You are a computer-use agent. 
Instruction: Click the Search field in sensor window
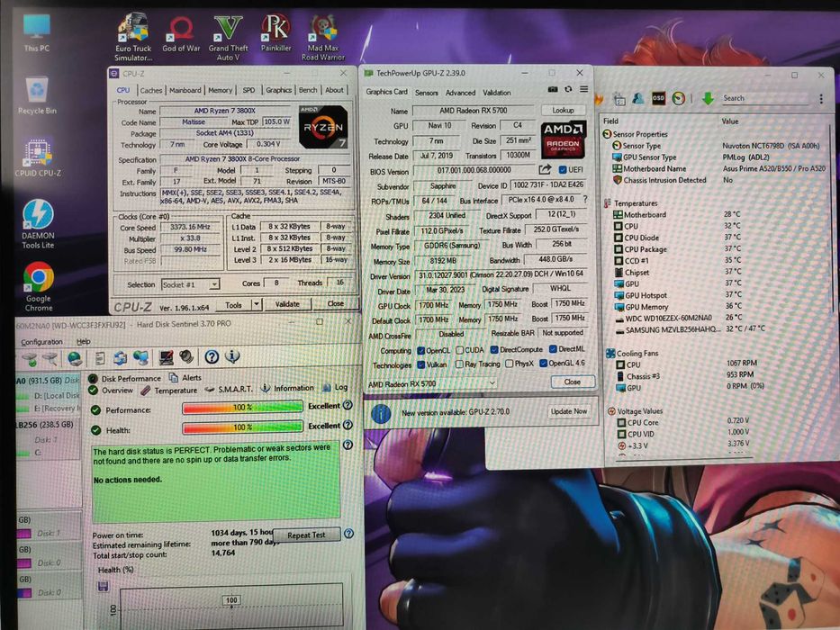click(765, 98)
